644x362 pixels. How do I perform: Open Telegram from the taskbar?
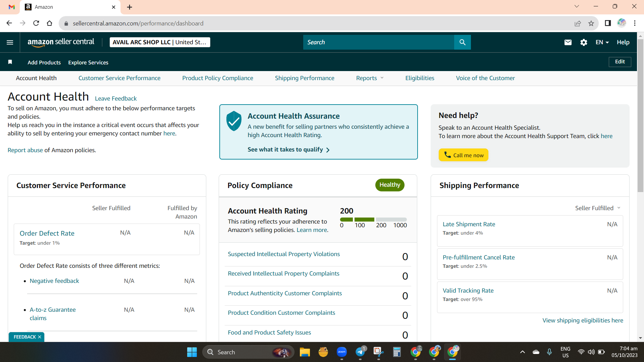pos(360,352)
